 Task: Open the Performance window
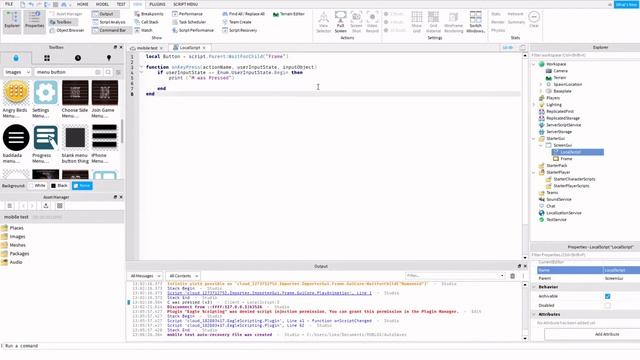click(187, 14)
